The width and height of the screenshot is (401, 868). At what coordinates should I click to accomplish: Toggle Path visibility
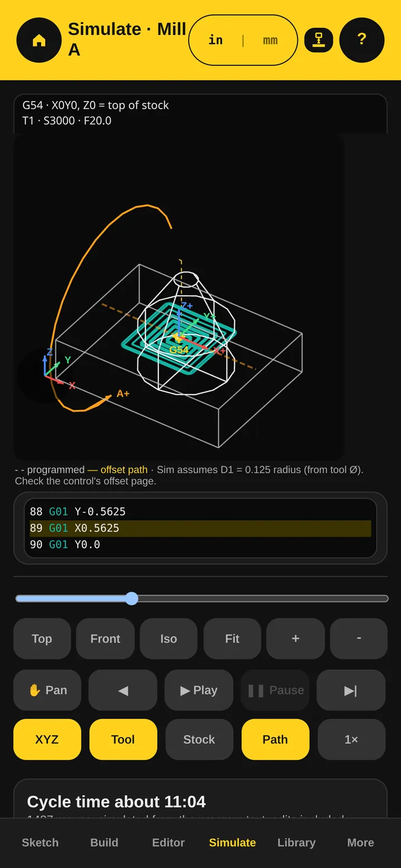pos(275,739)
